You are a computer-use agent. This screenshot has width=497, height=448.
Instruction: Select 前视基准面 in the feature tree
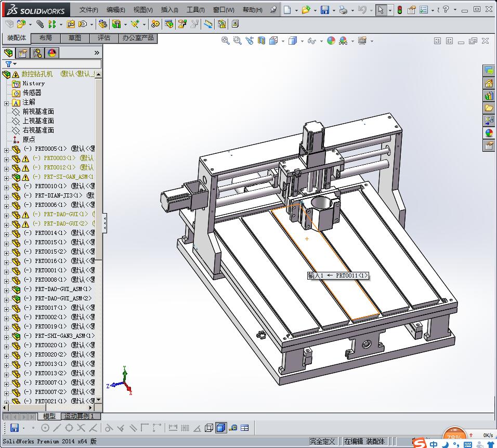click(x=38, y=112)
